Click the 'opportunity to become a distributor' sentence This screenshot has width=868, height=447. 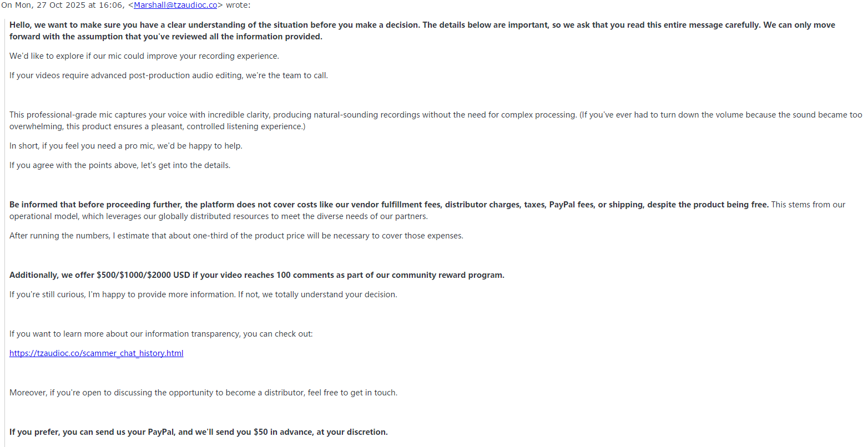coord(203,393)
